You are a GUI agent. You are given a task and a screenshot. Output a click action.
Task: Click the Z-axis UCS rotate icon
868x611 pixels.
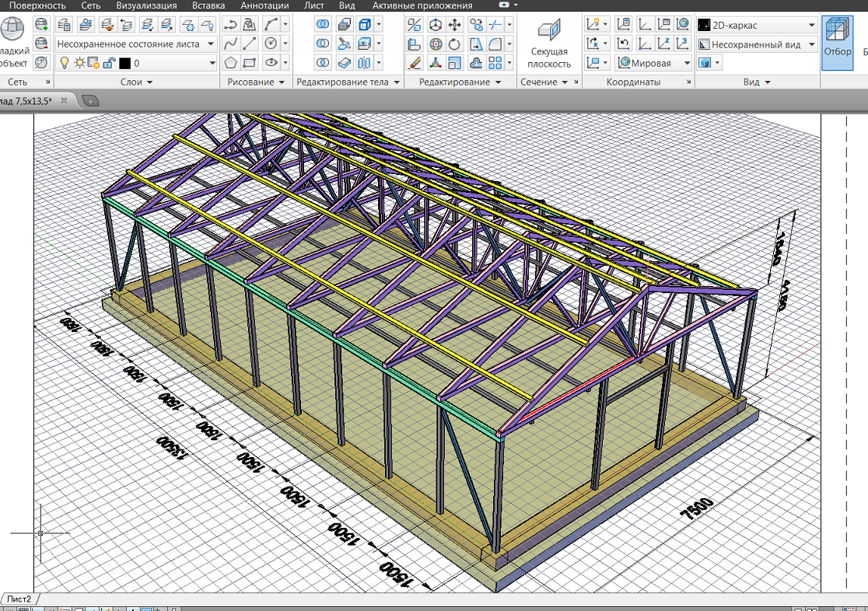pos(663,44)
